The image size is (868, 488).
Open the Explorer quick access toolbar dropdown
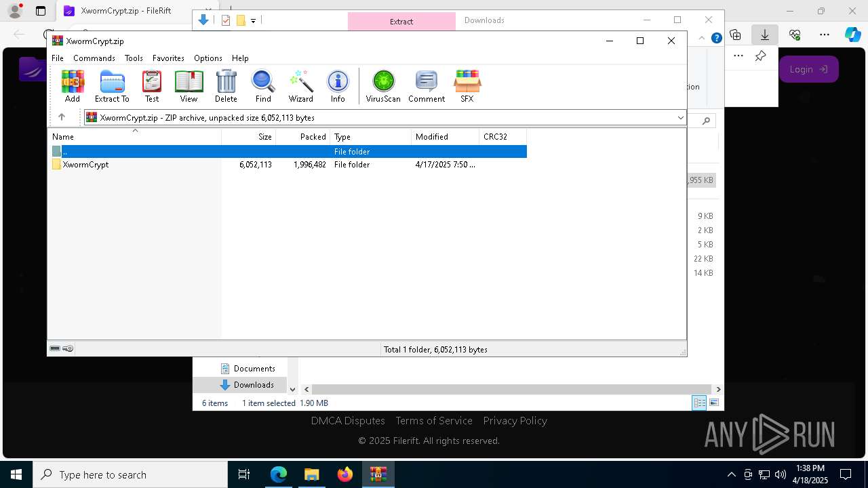pyautogui.click(x=253, y=21)
